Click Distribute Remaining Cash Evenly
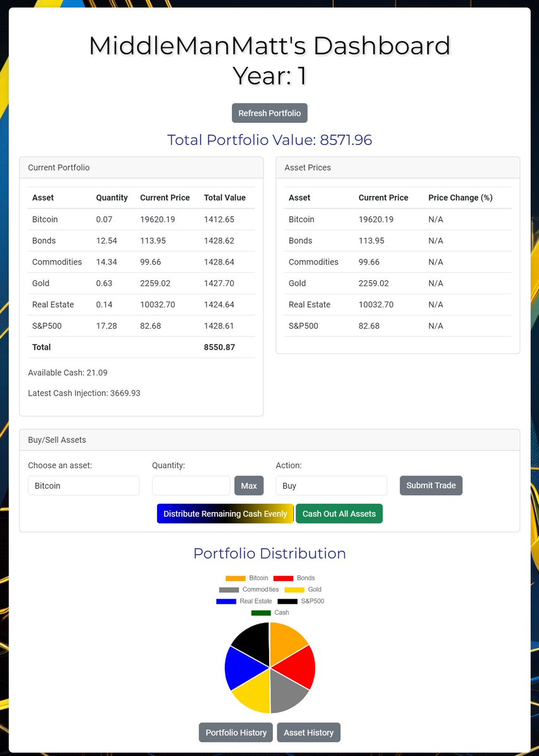 point(225,513)
